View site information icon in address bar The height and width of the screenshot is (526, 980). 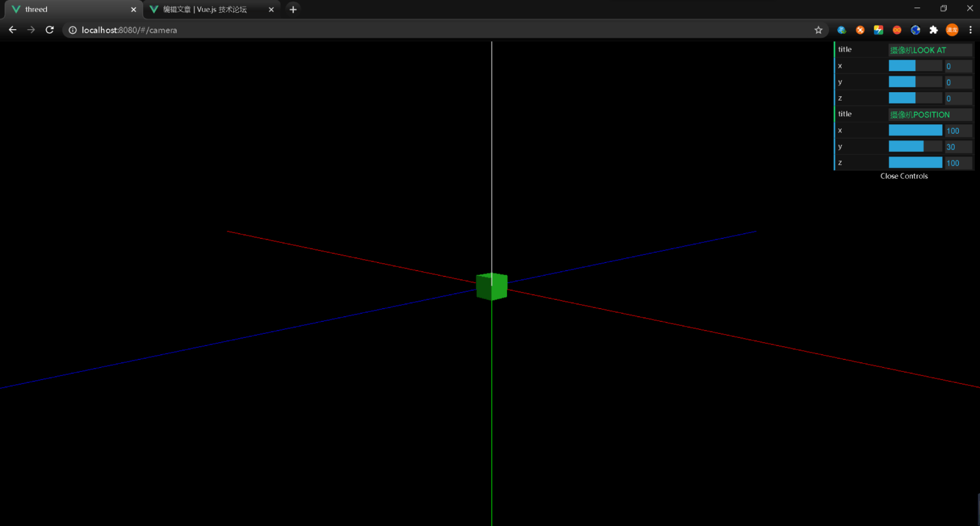72,30
